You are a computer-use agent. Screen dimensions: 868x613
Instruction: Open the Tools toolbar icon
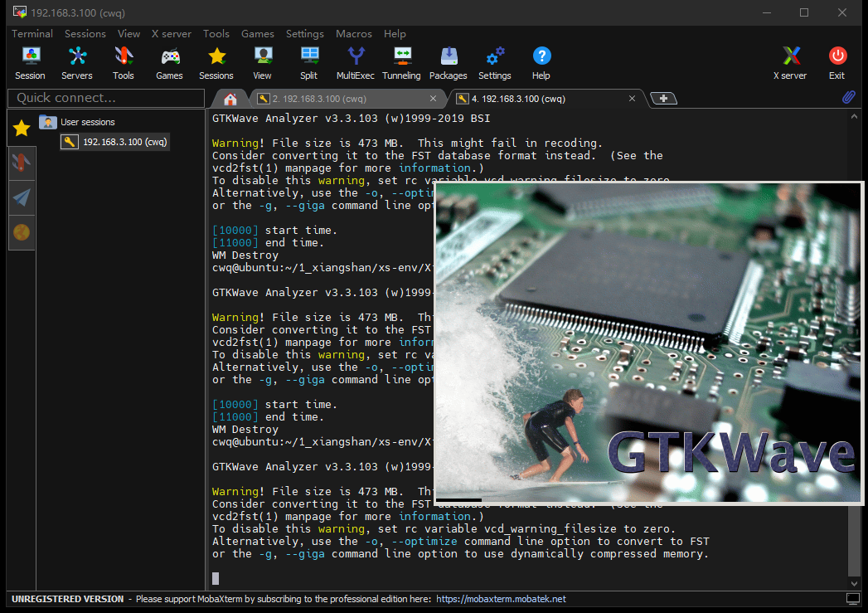click(124, 63)
